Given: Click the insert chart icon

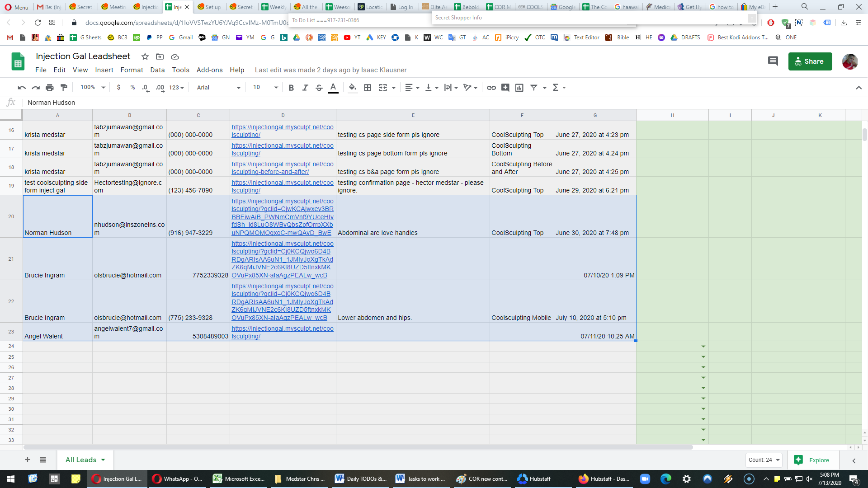Looking at the screenshot, I should pos(519,88).
